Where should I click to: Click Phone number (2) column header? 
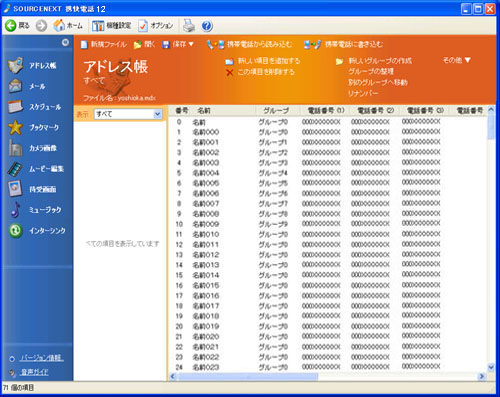tap(374, 110)
